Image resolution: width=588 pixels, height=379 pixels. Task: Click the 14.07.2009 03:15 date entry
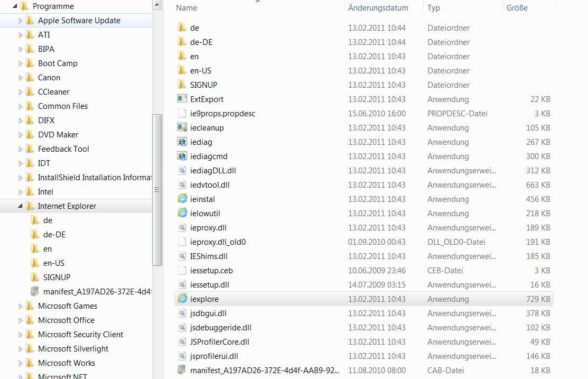click(377, 285)
